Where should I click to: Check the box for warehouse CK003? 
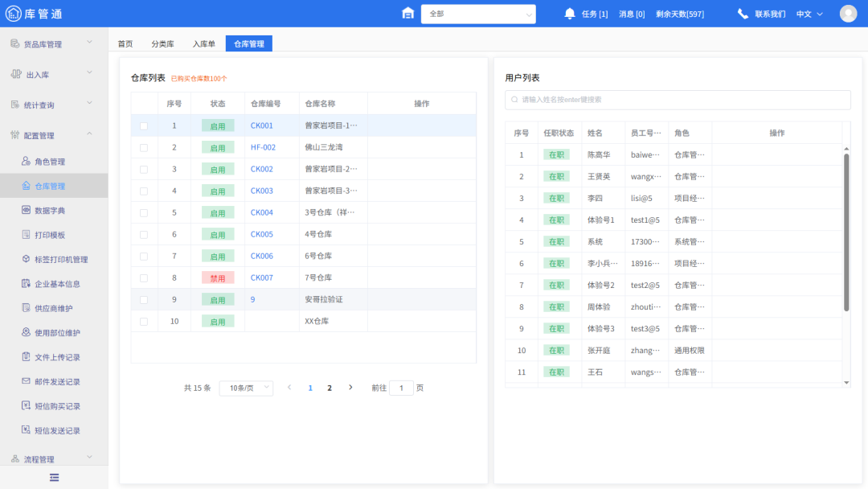(144, 191)
